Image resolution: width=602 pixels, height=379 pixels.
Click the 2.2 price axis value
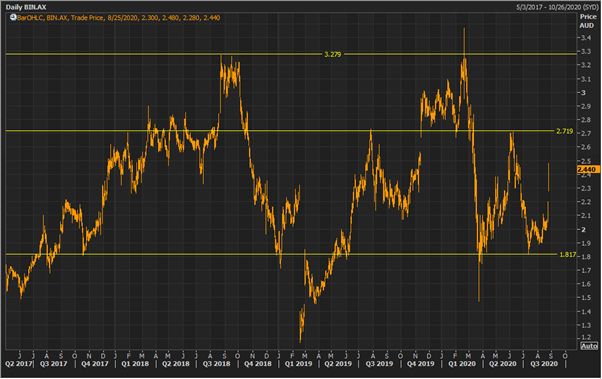586,202
